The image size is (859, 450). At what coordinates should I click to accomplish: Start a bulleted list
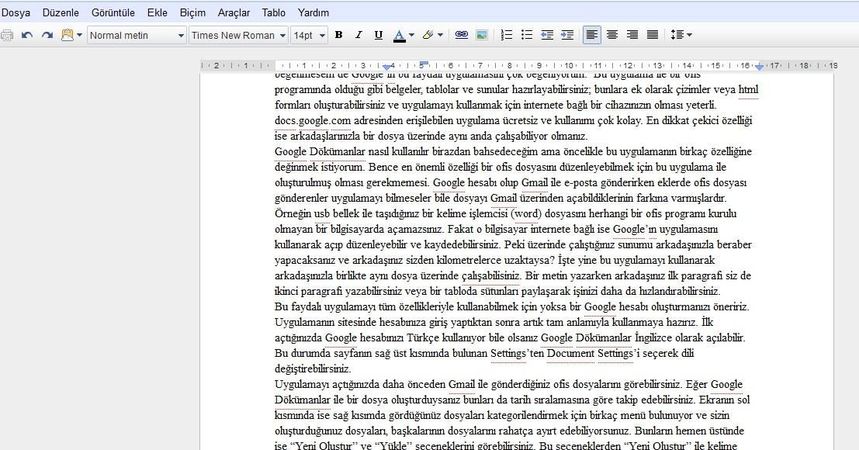[525, 35]
